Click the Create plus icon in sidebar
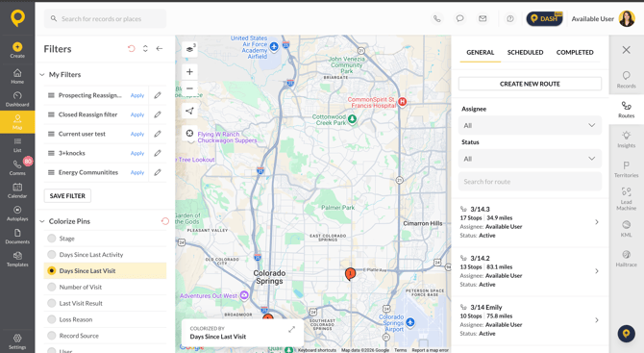 (x=17, y=46)
